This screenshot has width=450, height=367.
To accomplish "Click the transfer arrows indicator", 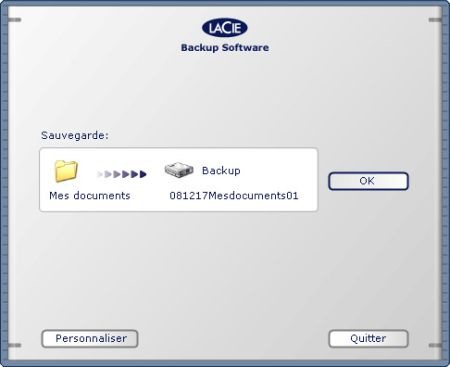I will tap(122, 174).
